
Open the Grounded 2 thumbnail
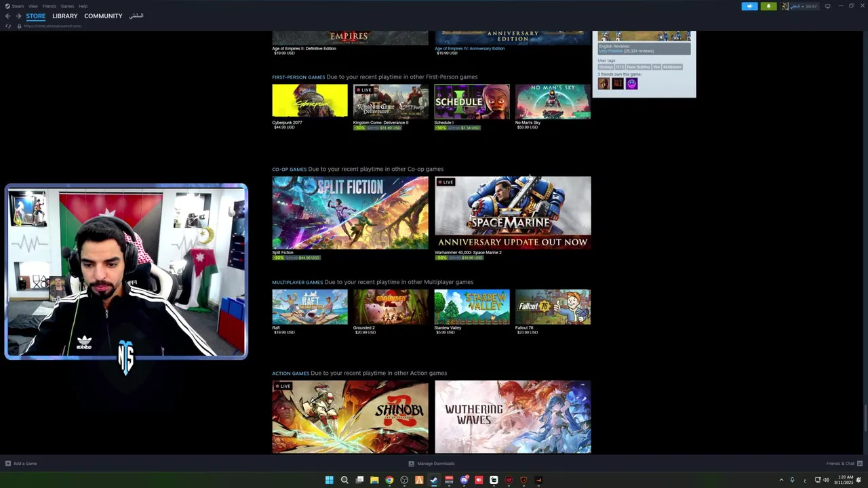click(391, 307)
